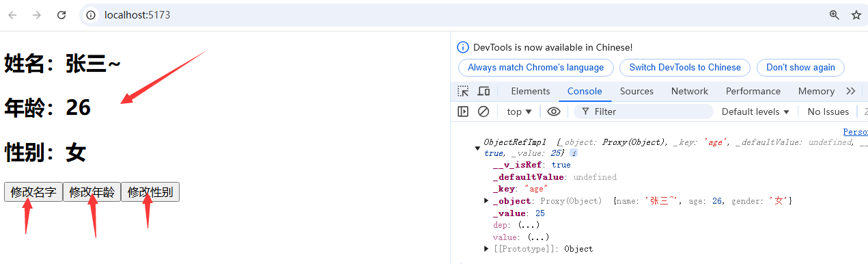The height and width of the screenshot is (264, 868).
Task: Open Default levels dropdown
Action: (x=755, y=111)
